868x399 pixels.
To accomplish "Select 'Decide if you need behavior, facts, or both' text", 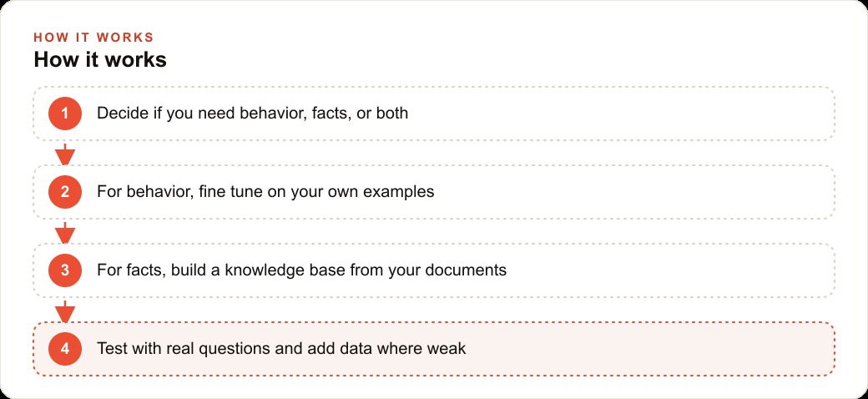I will click(252, 114).
